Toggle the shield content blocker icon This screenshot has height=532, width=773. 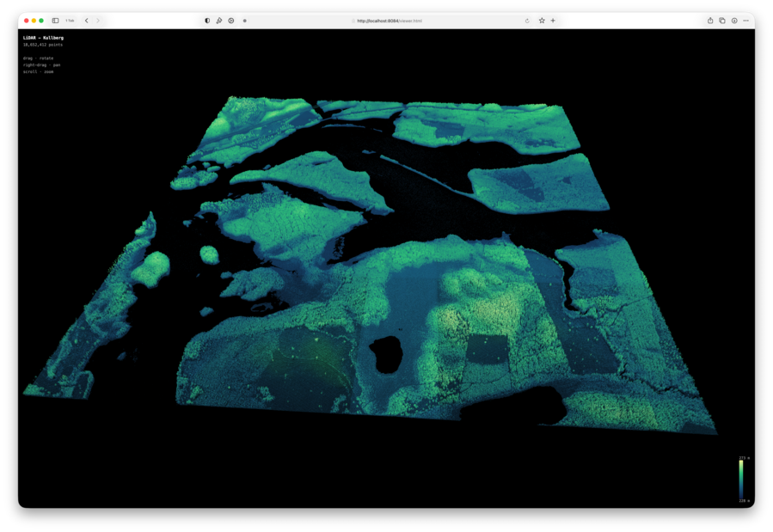207,21
